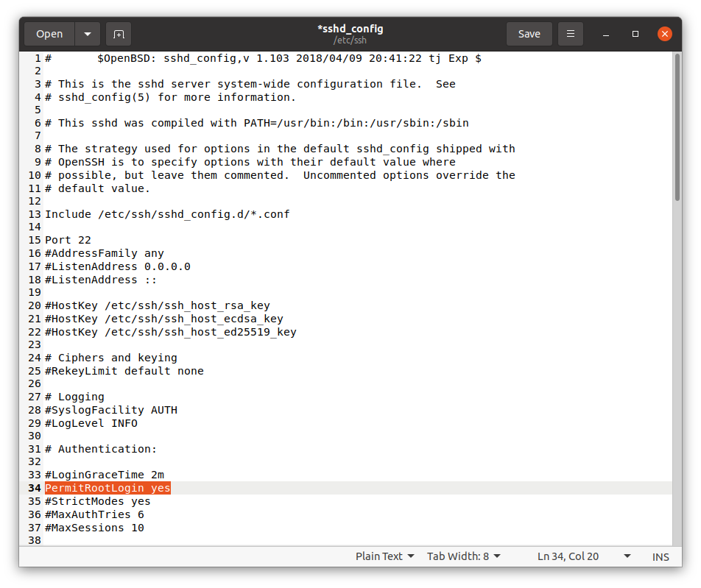This screenshot has width=701, height=588.
Task: Click the #AddressFamily any line
Action: click(105, 253)
